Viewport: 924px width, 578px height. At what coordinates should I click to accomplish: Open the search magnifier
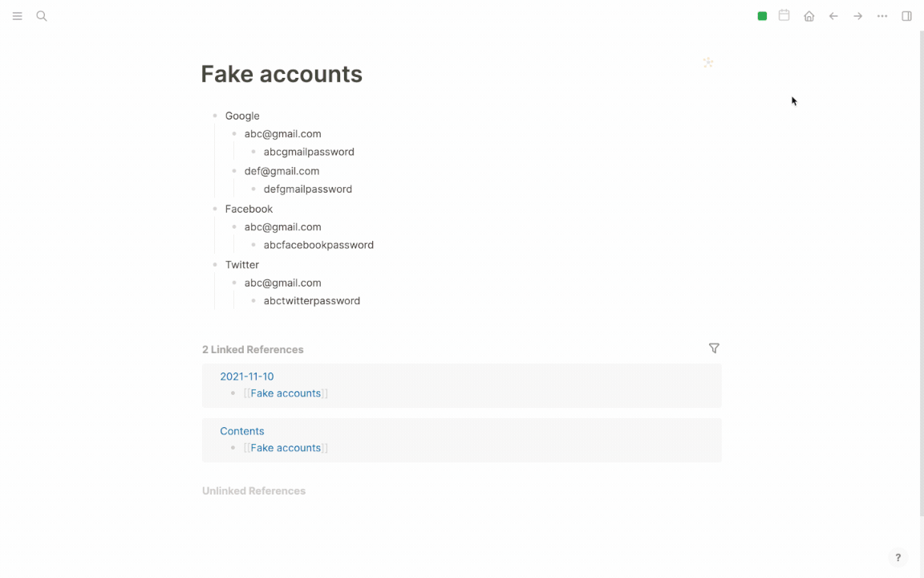[41, 16]
